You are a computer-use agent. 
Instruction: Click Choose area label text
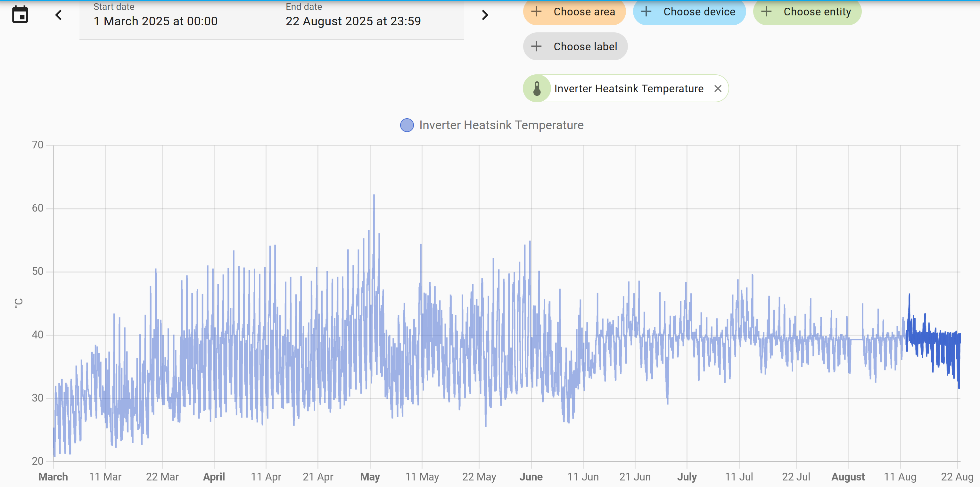584,12
